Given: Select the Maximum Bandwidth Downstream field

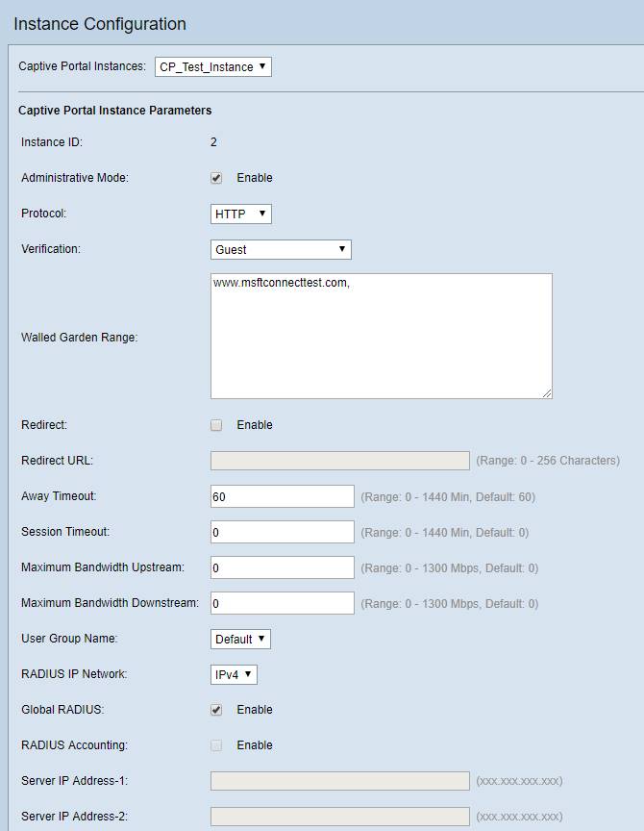Looking at the screenshot, I should (282, 603).
